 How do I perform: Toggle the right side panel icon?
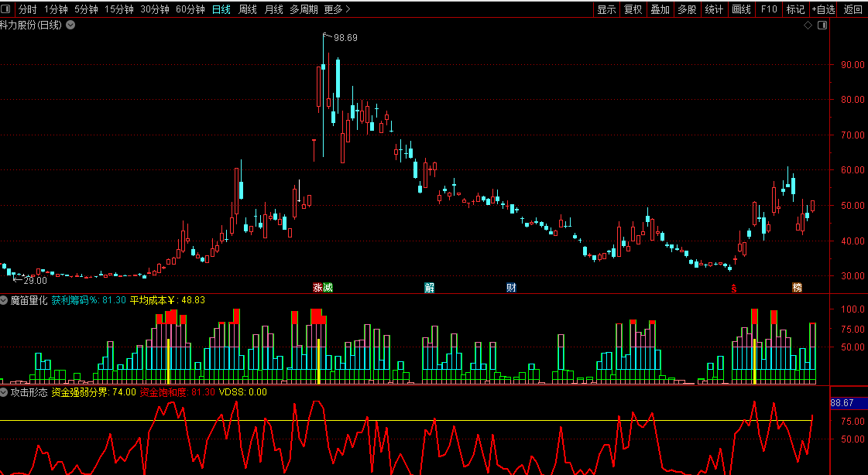click(x=822, y=26)
